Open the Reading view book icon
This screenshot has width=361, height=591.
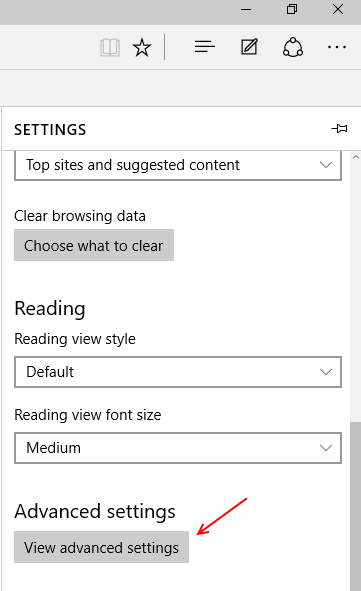pos(110,47)
